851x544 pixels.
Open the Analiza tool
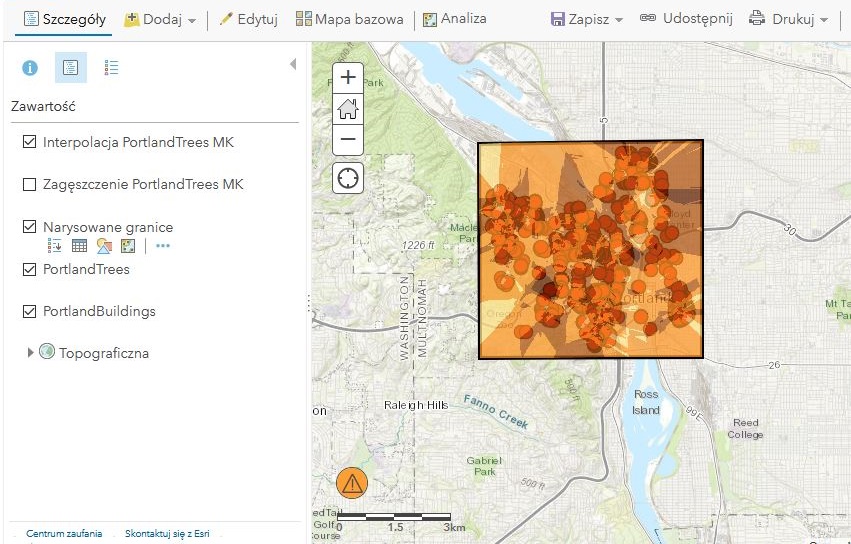(x=455, y=20)
